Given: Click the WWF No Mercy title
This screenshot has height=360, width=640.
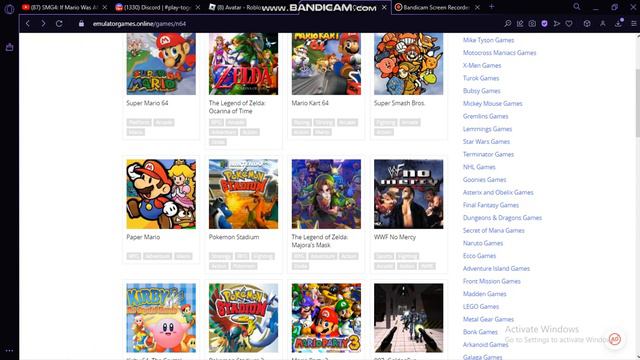Looking at the screenshot, I should (395, 237).
